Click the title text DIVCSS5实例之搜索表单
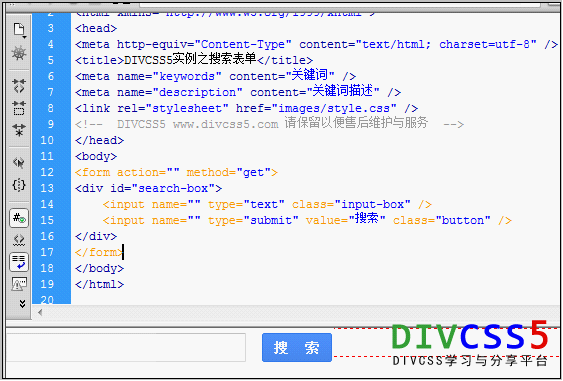 pos(190,59)
